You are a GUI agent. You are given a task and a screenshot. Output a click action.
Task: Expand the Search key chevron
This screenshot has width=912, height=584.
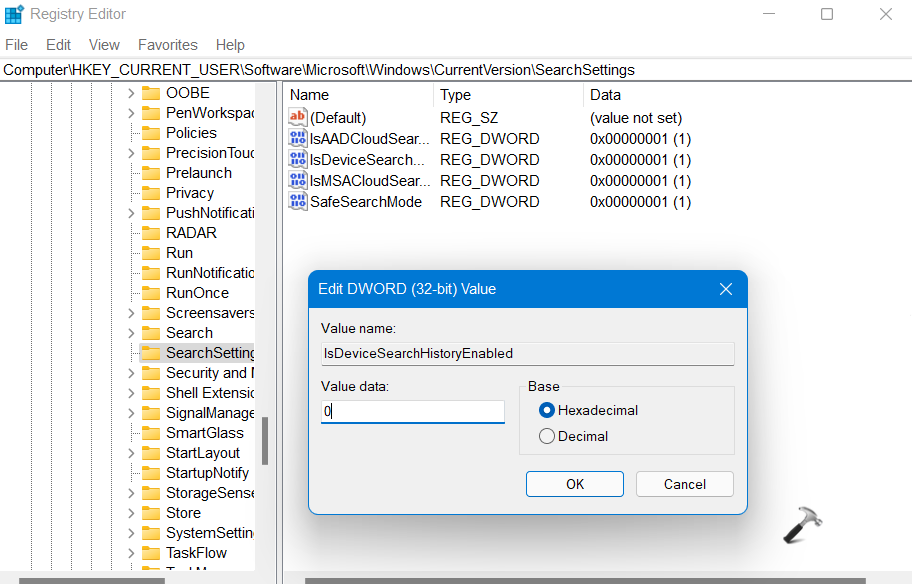131,333
